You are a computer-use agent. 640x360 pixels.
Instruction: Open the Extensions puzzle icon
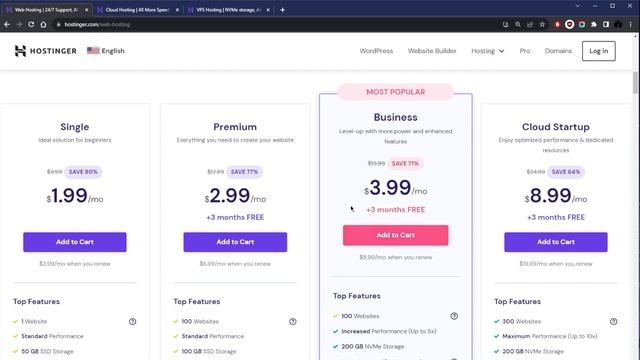click(594, 24)
